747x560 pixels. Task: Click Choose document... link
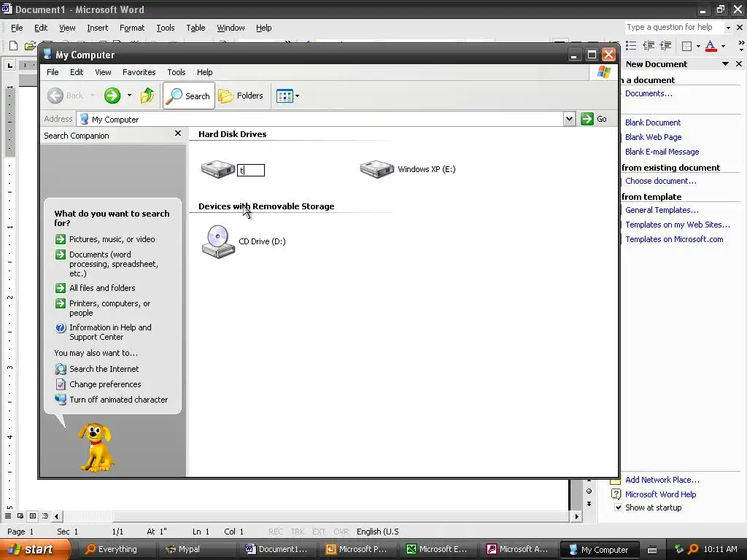[661, 181]
